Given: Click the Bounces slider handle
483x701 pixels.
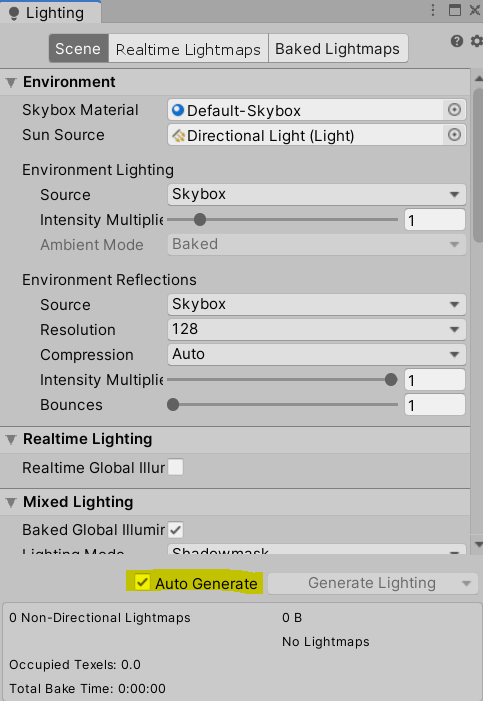Looking at the screenshot, I should coord(173,405).
